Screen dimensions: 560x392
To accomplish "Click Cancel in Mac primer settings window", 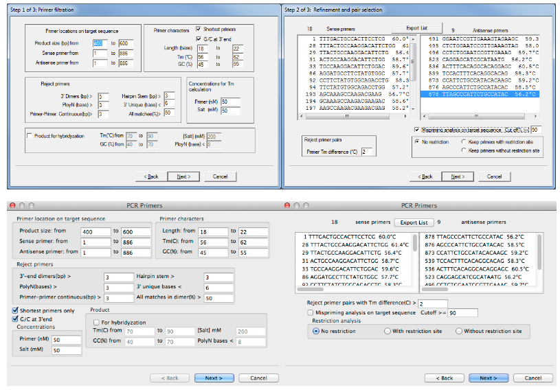I will point(258,378).
